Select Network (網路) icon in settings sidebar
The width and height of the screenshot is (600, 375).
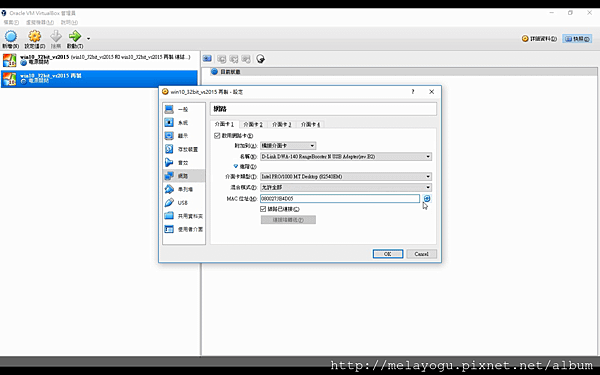(169, 176)
